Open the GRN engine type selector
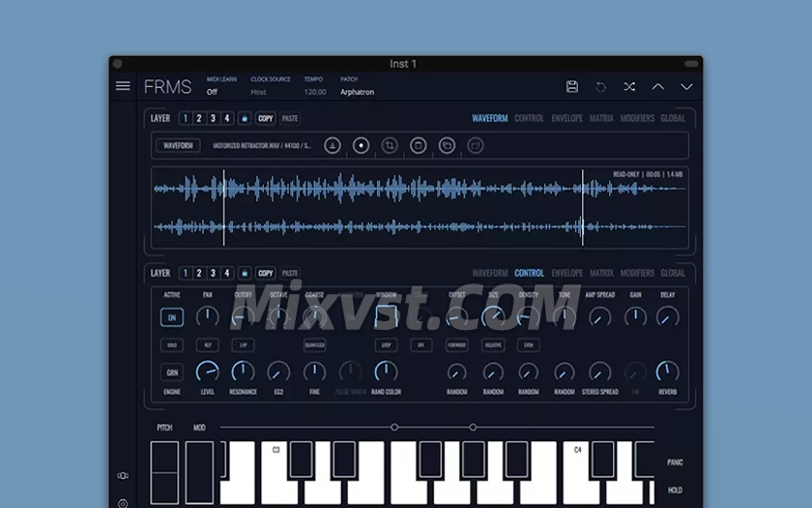 coord(172,372)
